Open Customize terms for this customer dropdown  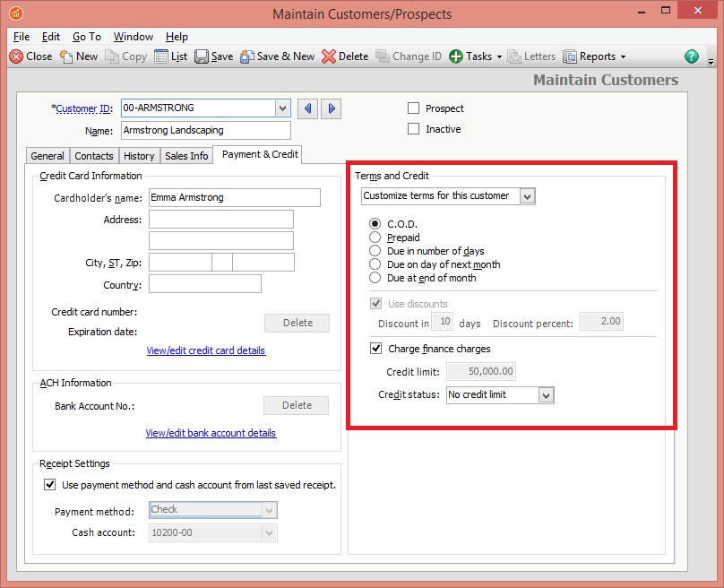click(x=527, y=196)
